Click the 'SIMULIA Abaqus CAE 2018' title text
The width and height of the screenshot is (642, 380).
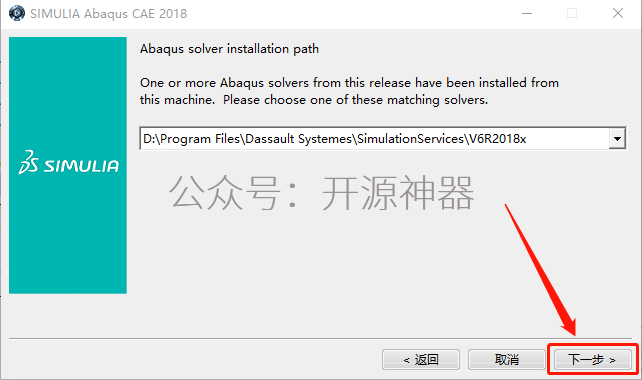click(x=109, y=14)
